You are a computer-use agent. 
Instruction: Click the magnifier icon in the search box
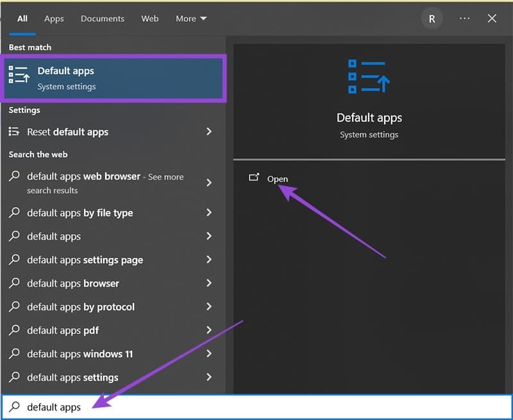[14, 407]
